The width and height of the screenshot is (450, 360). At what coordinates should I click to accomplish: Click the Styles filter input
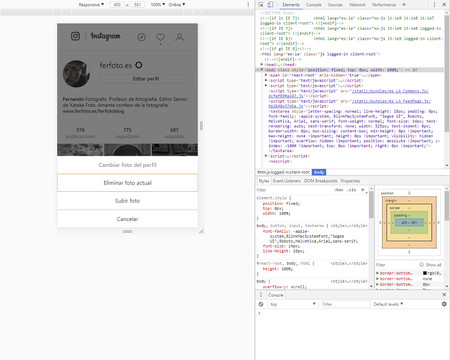point(293,190)
